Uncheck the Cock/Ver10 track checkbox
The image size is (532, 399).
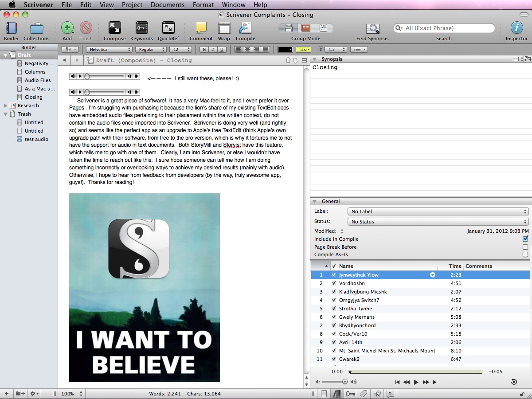tap(334, 334)
